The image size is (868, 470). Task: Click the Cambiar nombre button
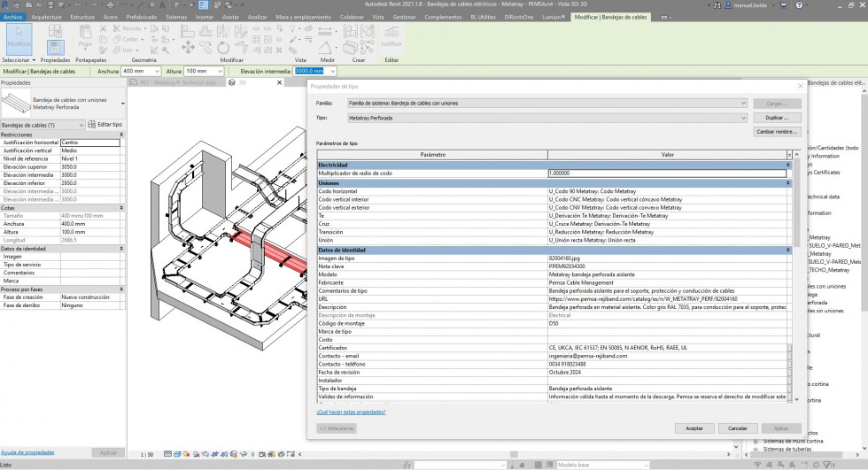tap(777, 132)
